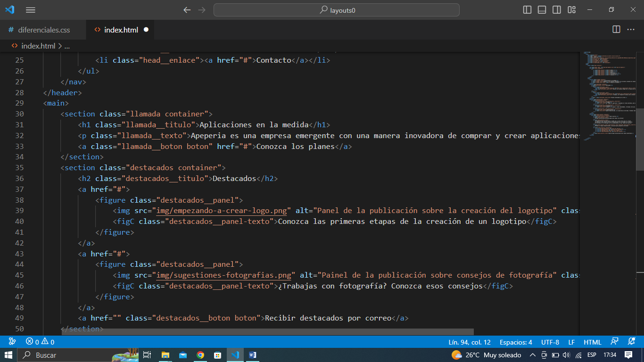Open the customize layout icon
The image size is (644, 362).
(572, 10)
